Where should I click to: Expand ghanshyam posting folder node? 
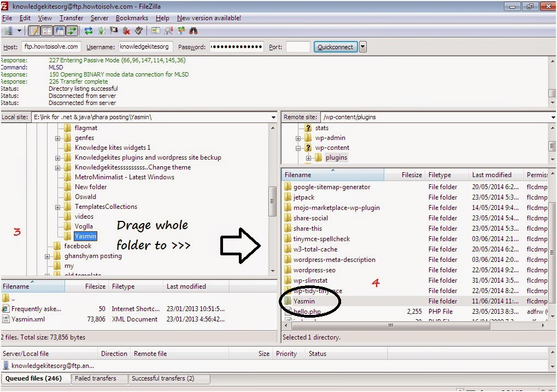tap(47, 256)
